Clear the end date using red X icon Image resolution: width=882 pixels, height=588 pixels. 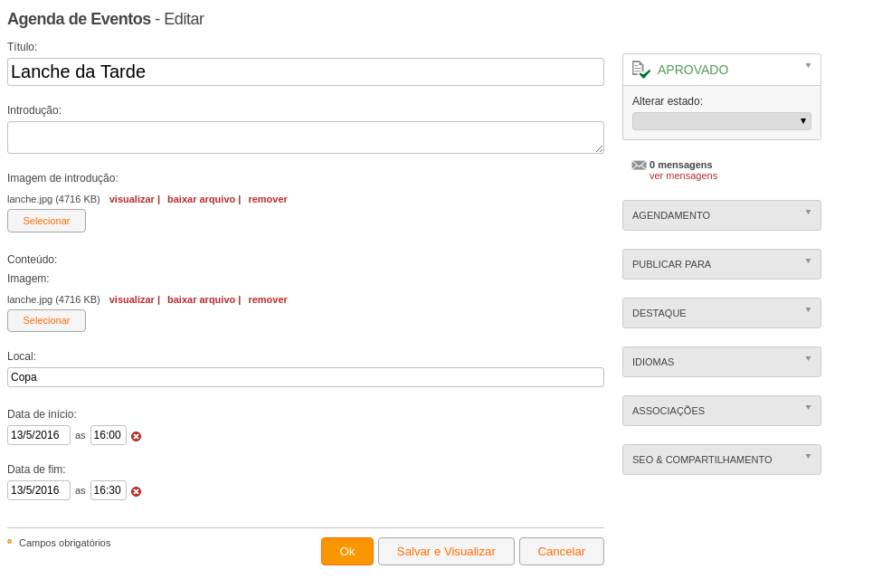point(136,491)
